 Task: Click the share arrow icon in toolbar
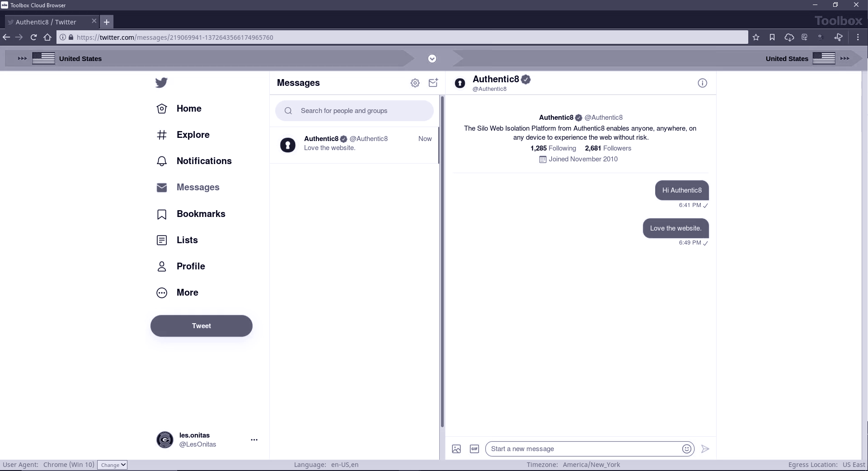coord(839,38)
